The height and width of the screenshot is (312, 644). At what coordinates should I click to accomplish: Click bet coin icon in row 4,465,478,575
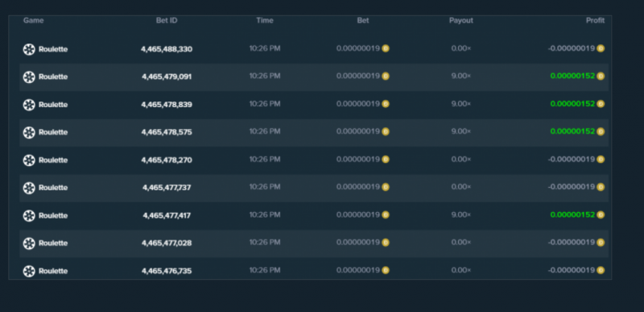[386, 131]
